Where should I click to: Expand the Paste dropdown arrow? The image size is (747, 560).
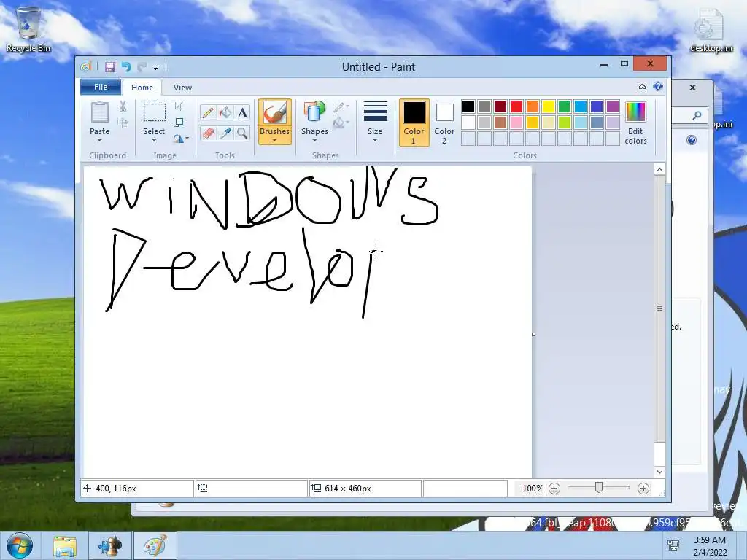[99, 141]
